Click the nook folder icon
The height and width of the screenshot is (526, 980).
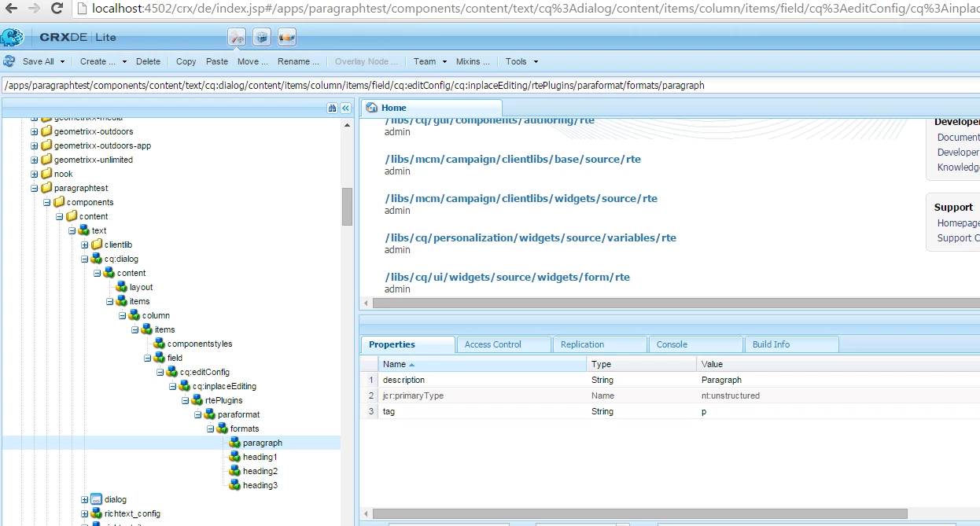(46, 174)
